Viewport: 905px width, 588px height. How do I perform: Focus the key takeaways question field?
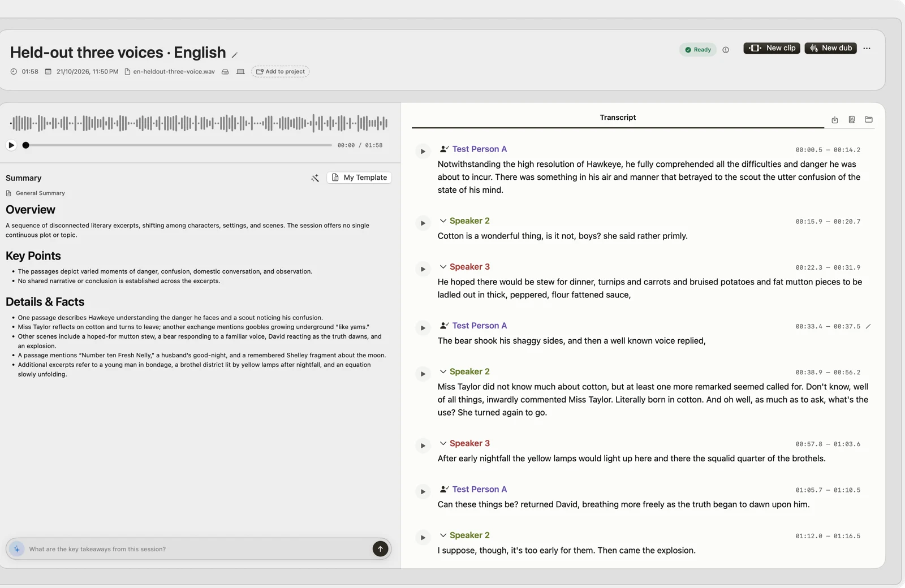point(198,549)
